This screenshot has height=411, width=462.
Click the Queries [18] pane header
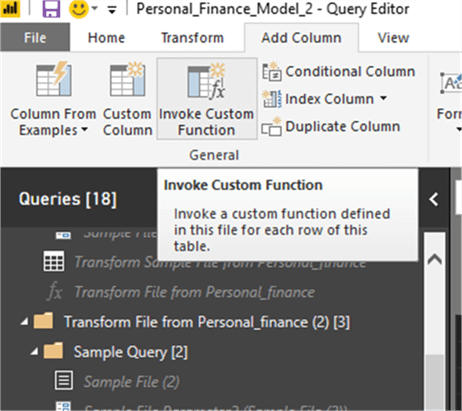point(68,199)
